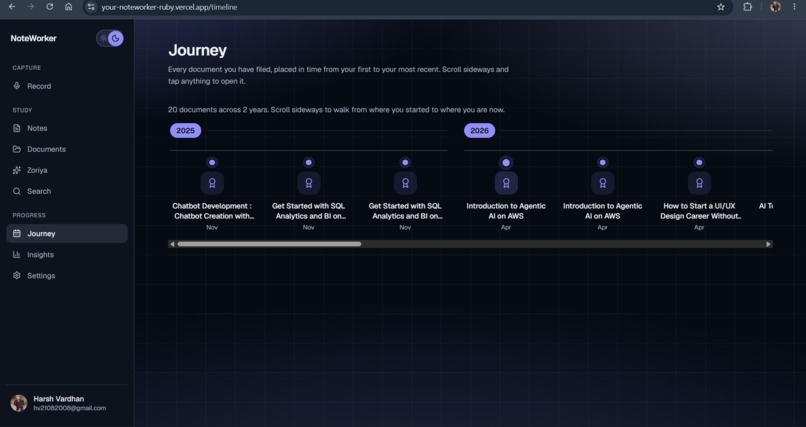The image size is (806, 427).
Task: Open second 'Get Started with SQL Analytics' title
Action: coord(405,211)
